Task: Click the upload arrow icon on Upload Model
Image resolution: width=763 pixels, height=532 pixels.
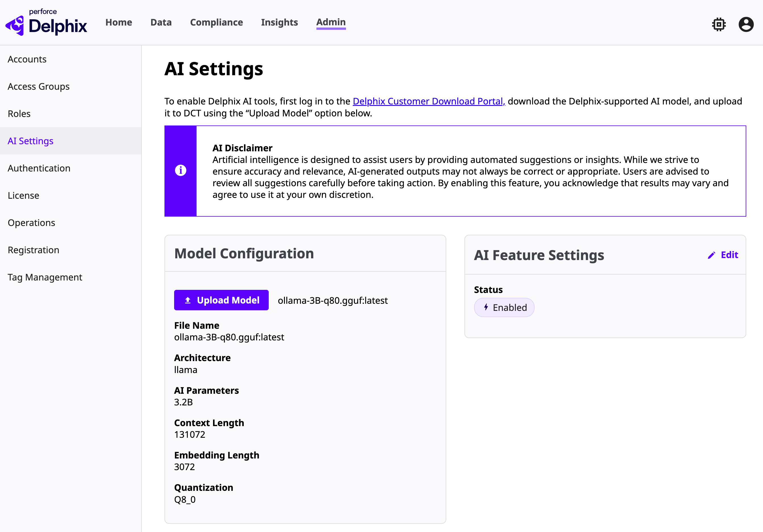Action: pos(188,300)
